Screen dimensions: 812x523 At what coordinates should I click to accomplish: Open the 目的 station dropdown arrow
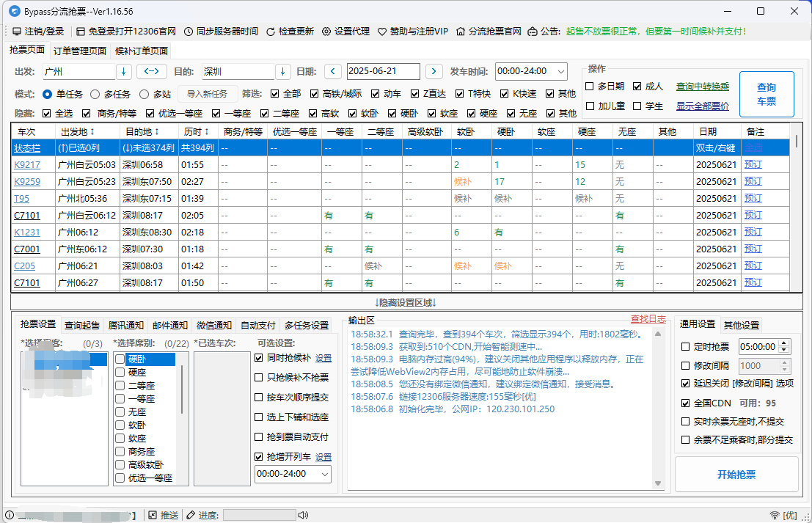[282, 71]
